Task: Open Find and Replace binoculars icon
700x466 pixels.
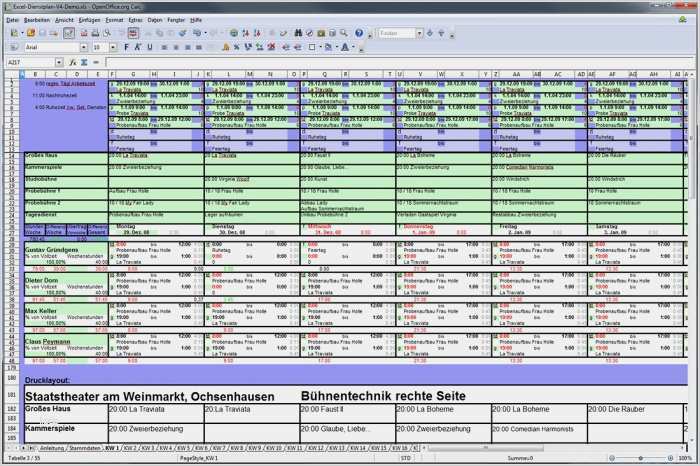Action: (x=298, y=33)
